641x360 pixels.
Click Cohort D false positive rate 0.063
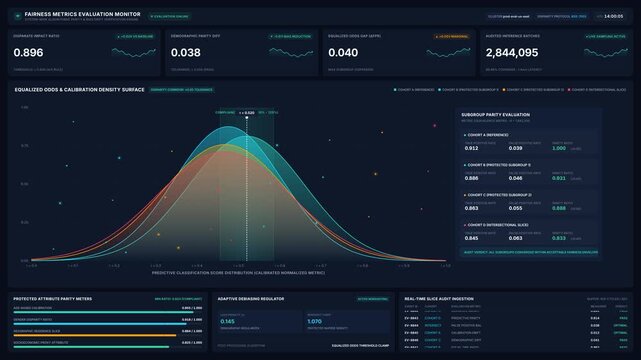click(515, 238)
